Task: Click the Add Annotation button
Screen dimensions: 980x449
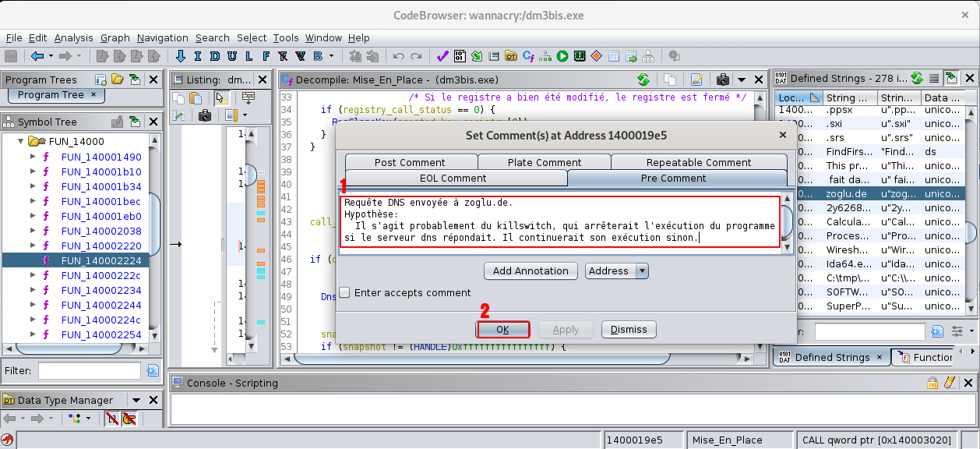Action: 531,271
